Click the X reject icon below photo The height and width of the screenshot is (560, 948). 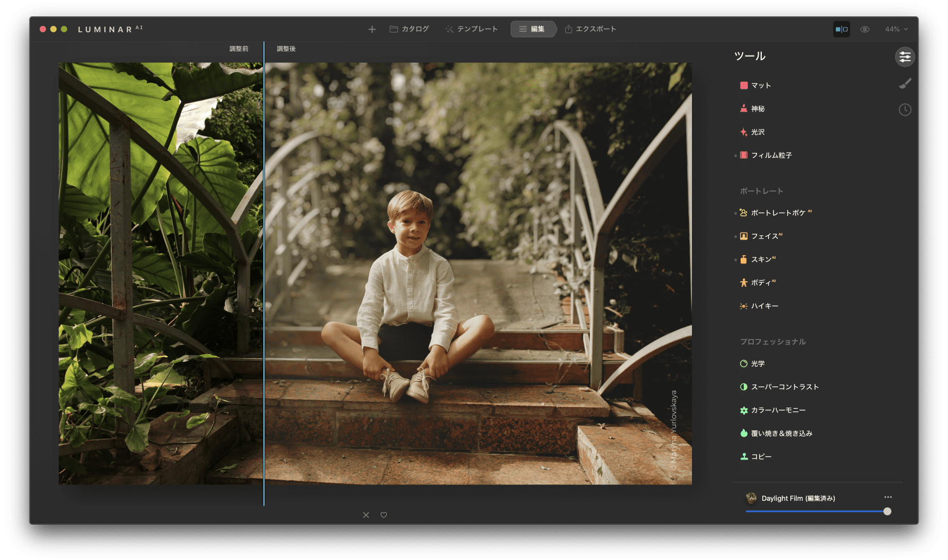pos(366,515)
